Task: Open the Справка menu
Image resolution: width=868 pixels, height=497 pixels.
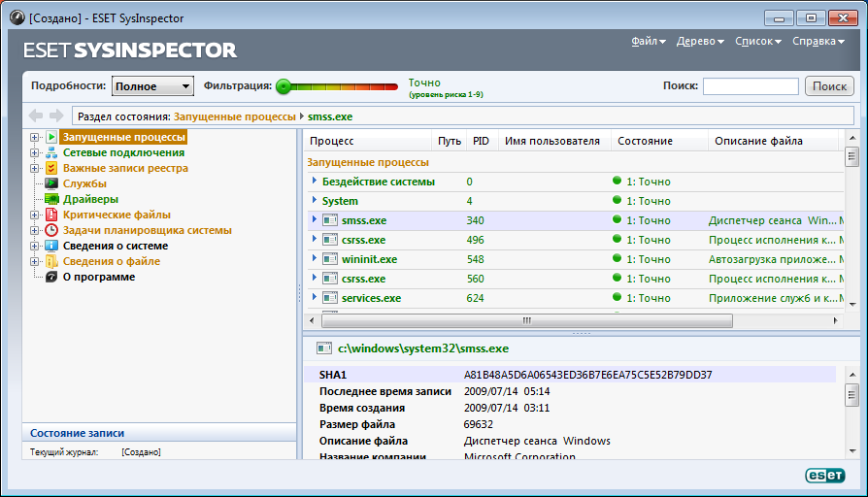Action: click(818, 42)
